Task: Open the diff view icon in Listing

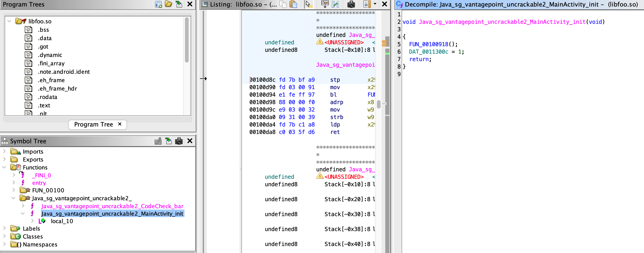Action: point(335,4)
